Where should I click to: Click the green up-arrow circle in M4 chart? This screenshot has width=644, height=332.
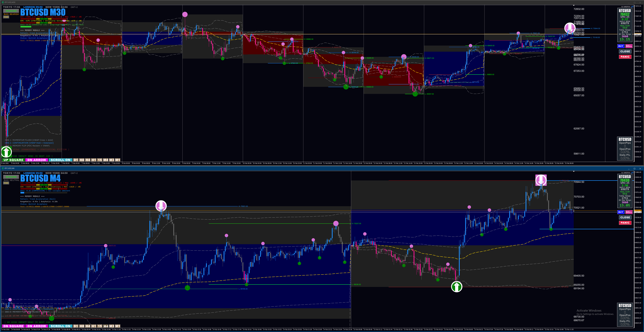[457, 287]
